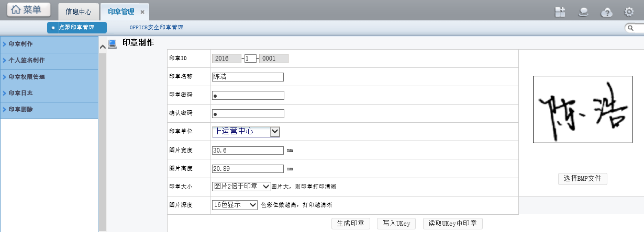Click the cloud help question-mark icon
The height and width of the screenshot is (232, 644).
point(606,12)
